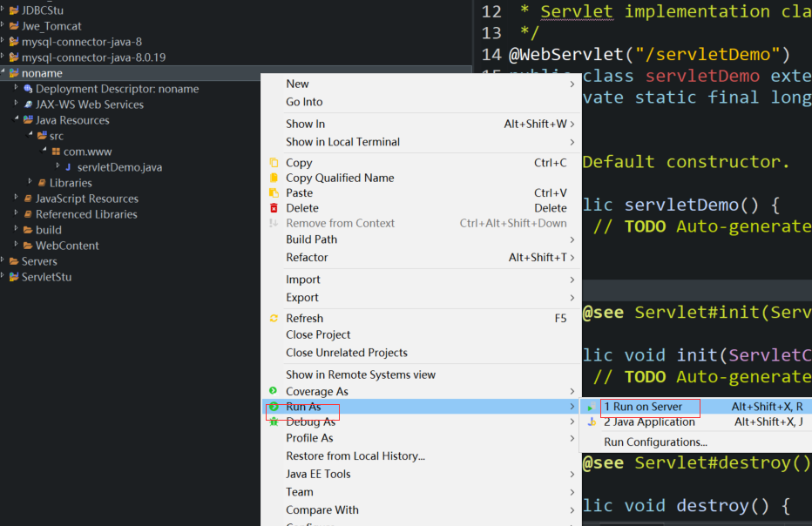
Task: Click the Refresh icon in menu
Action: (x=274, y=319)
